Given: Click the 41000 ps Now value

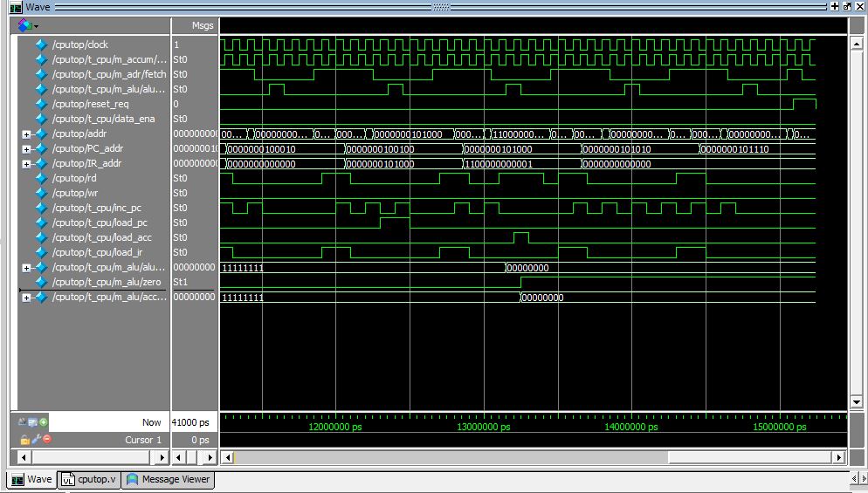Looking at the screenshot, I should (x=190, y=422).
